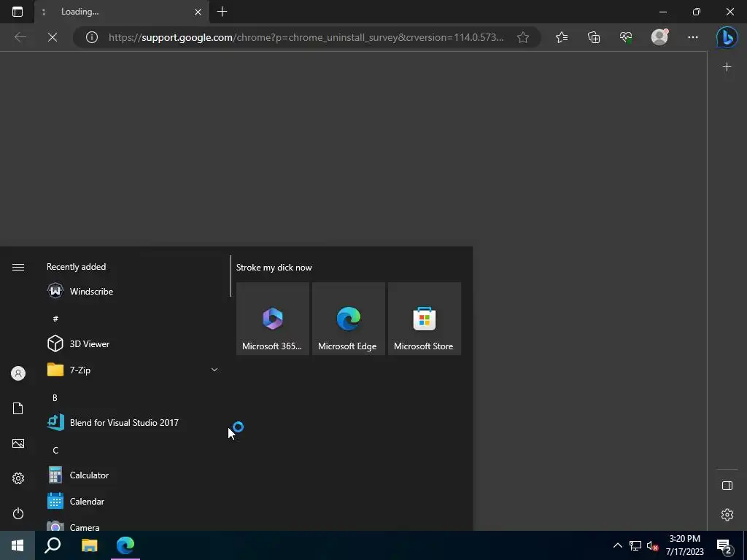Open clock and date flyout
Screen dimensions: 747x560
click(x=685, y=545)
